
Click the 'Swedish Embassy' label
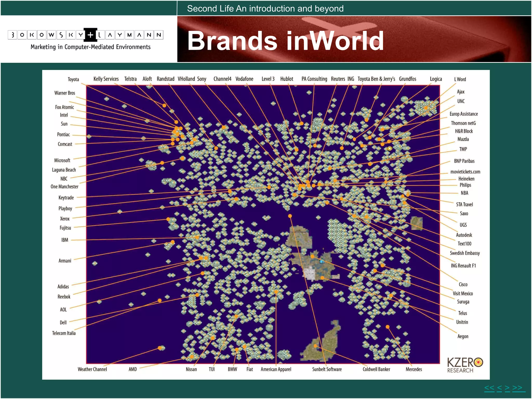465,253
